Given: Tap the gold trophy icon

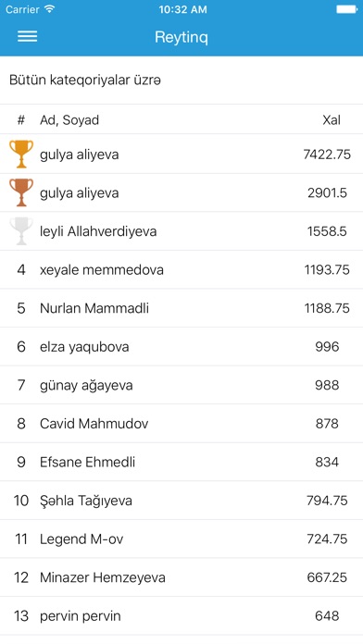Looking at the screenshot, I should 21,154.
